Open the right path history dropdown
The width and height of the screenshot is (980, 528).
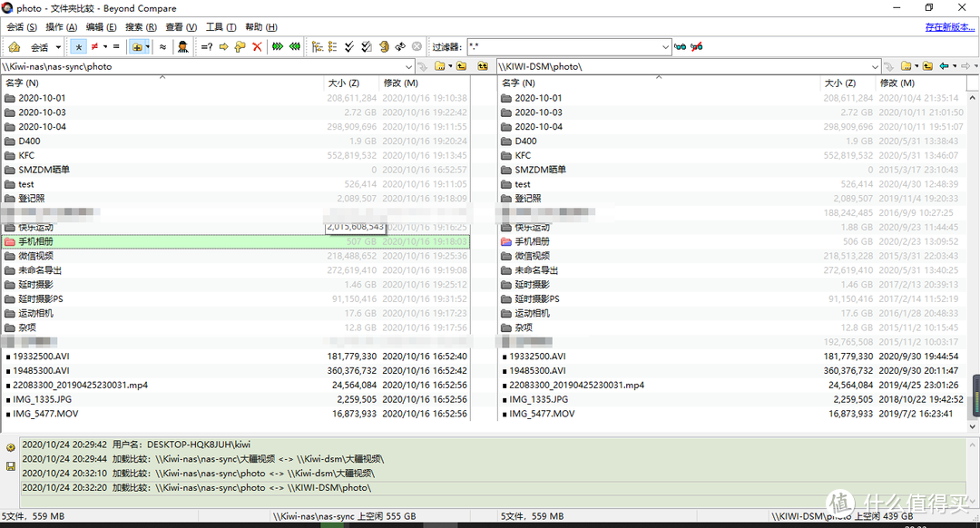[875, 66]
